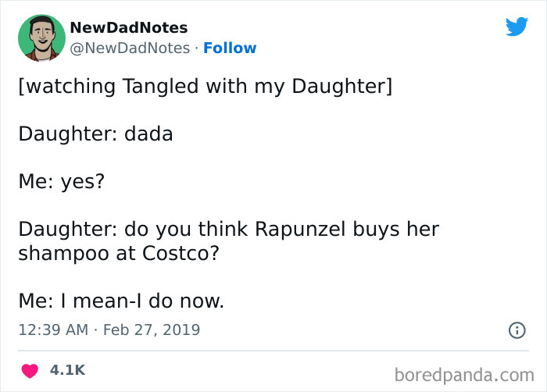Click the divider line above the likes

click(273, 351)
